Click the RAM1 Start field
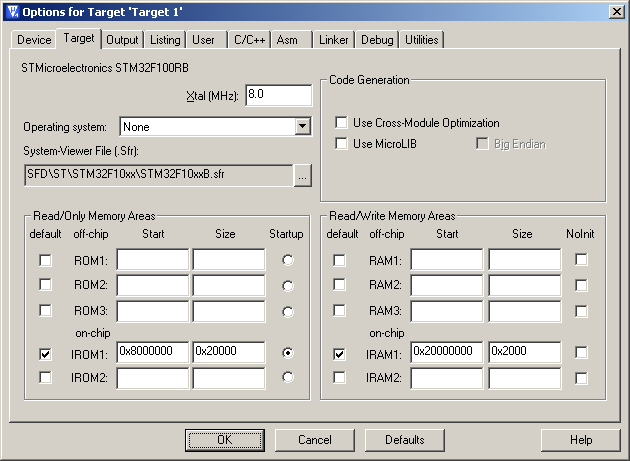The width and height of the screenshot is (630, 461). coord(447,260)
